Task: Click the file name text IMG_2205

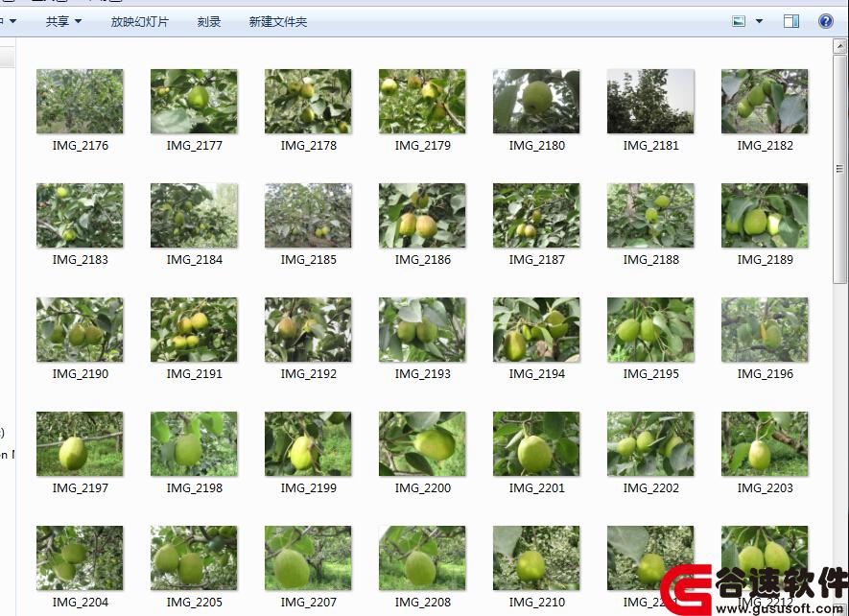Action: (x=195, y=603)
